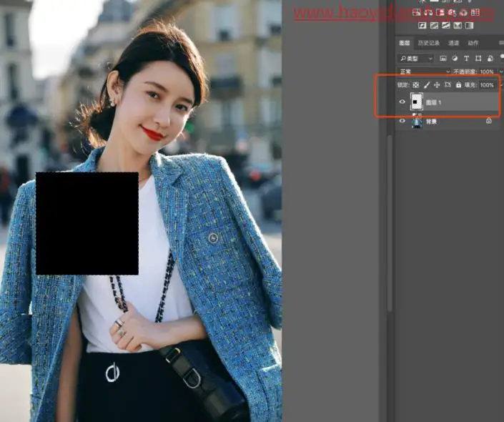Click the 填充 fill label
The image size is (504, 422).
470,85
